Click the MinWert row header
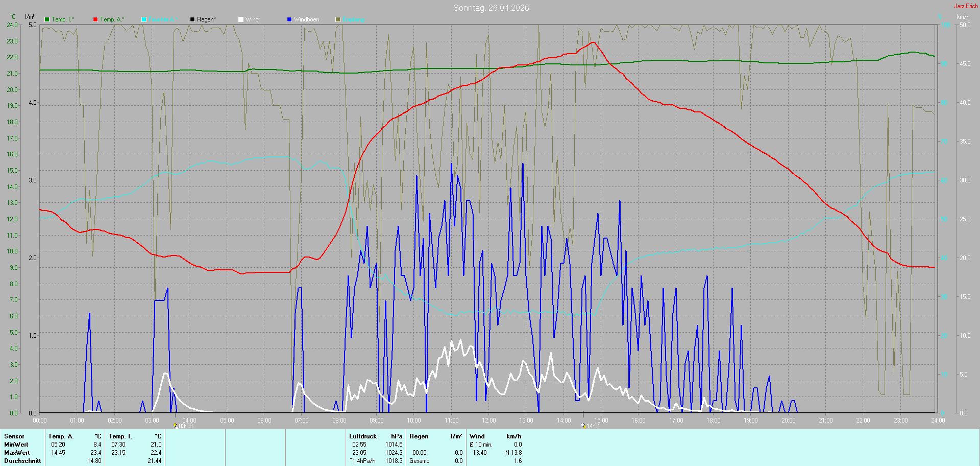This screenshot has width=980, height=466. click(16, 445)
